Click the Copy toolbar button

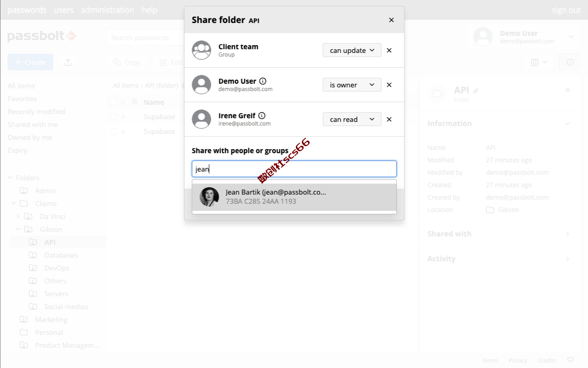coord(127,62)
